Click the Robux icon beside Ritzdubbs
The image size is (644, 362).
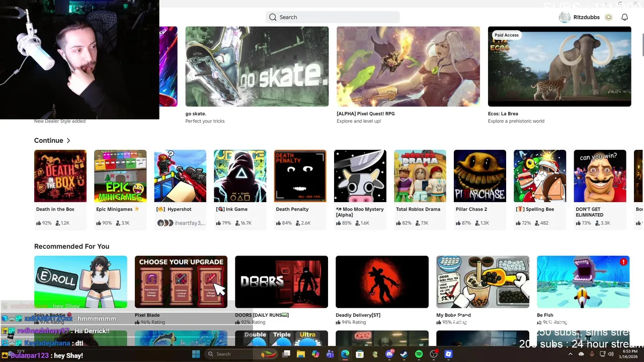608,17
